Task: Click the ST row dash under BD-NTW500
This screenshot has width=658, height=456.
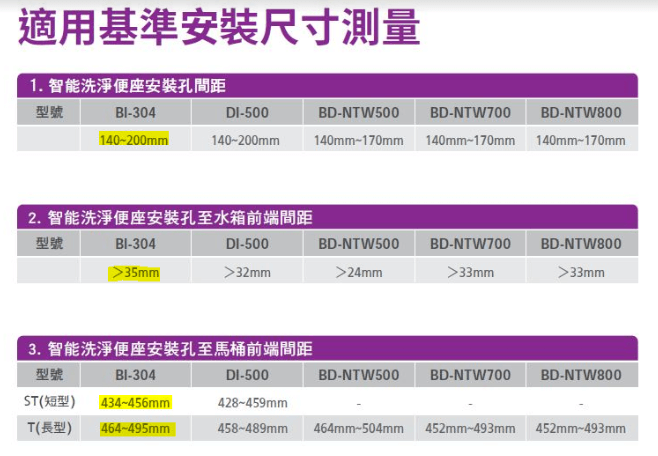Action: click(x=358, y=404)
